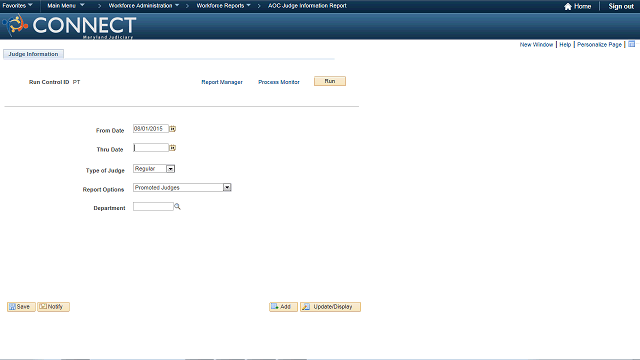Open the Help link

[x=565, y=44]
